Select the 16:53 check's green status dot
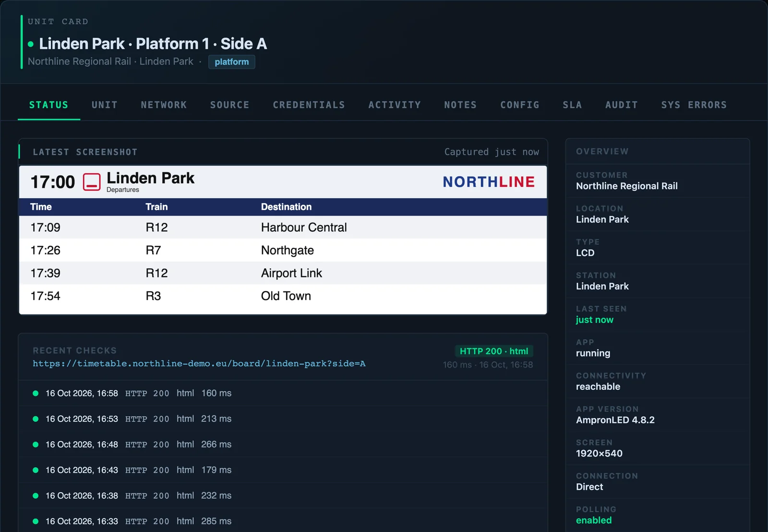This screenshot has height=532, width=768. pyautogui.click(x=36, y=419)
